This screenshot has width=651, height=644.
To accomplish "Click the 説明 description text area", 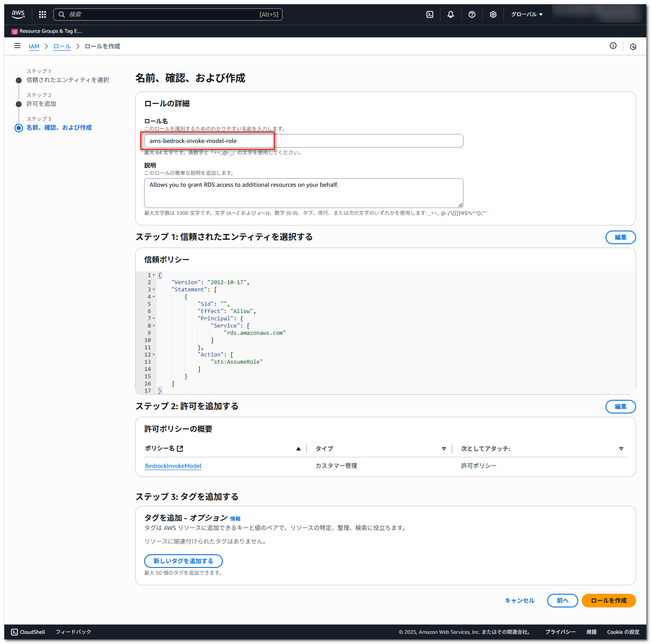I will [304, 193].
